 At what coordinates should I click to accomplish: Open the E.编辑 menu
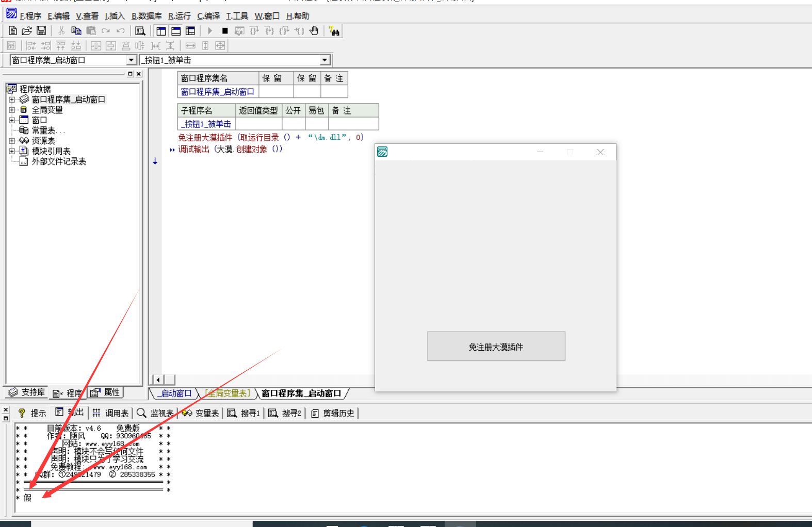click(x=58, y=16)
